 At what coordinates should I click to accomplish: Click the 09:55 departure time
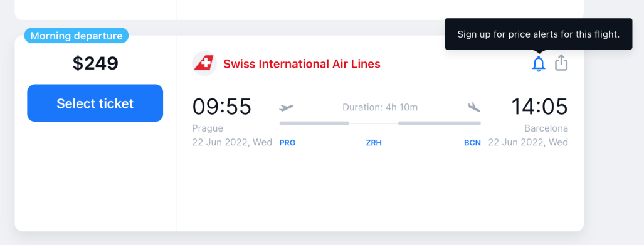pos(222,107)
